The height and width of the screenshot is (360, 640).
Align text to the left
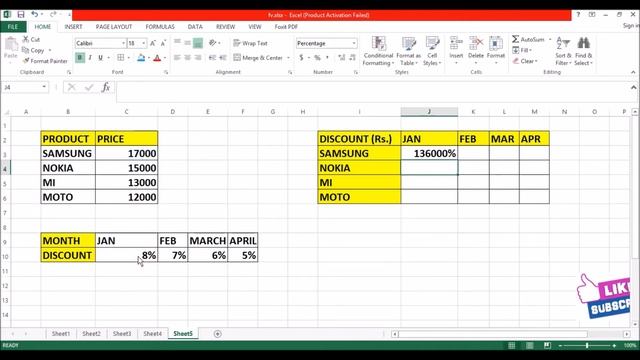pos(177,58)
